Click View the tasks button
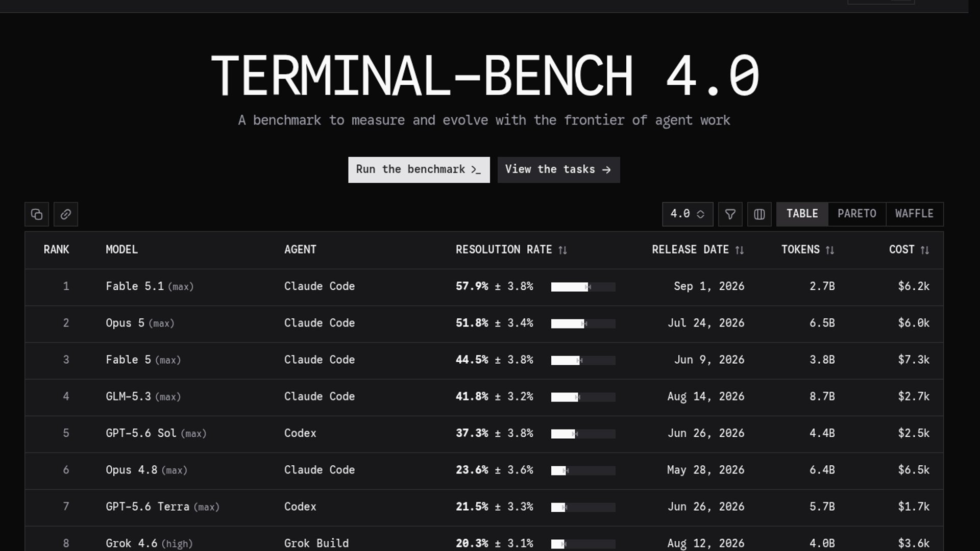The image size is (980, 551). (x=559, y=170)
